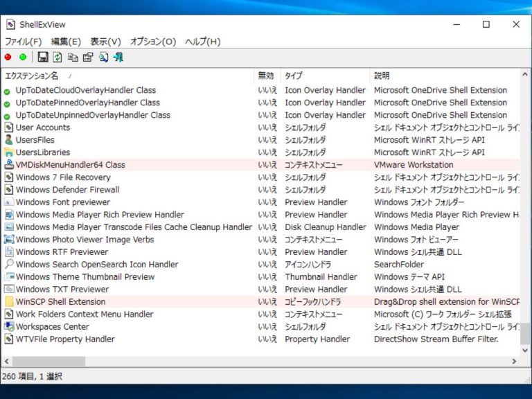This screenshot has width=532, height=399.
Task: Click the 260 項目, 1 選択 status text
Action: 33,376
